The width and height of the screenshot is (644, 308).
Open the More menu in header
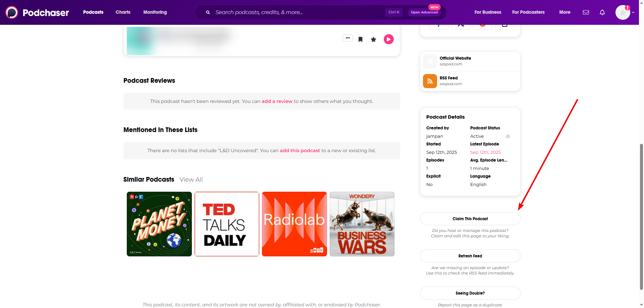tap(565, 12)
